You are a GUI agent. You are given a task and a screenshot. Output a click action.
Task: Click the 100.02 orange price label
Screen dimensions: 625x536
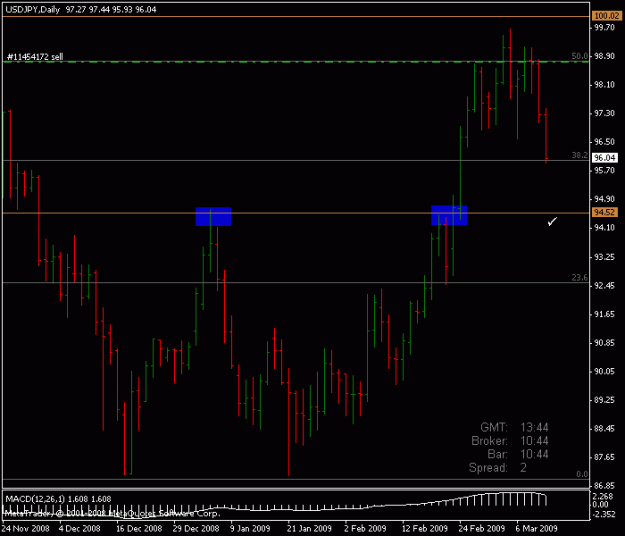606,16
